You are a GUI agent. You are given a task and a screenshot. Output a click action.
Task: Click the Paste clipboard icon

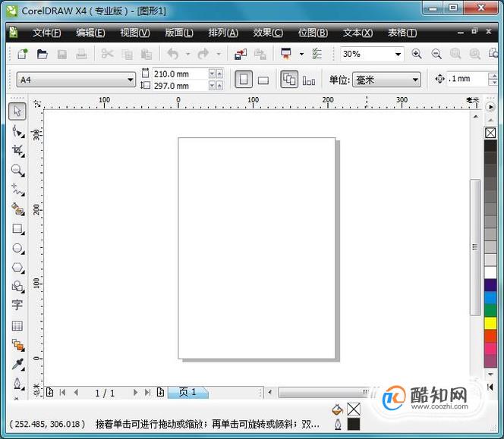(x=146, y=55)
